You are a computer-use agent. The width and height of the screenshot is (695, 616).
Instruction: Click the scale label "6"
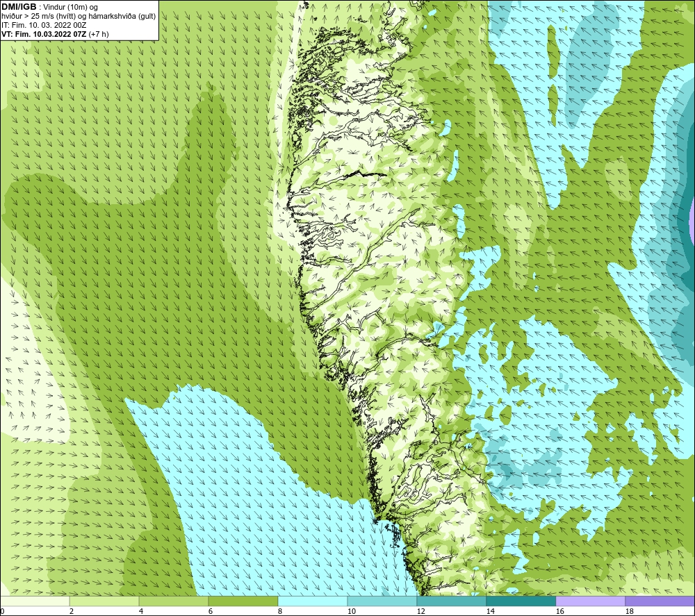pos(211,611)
